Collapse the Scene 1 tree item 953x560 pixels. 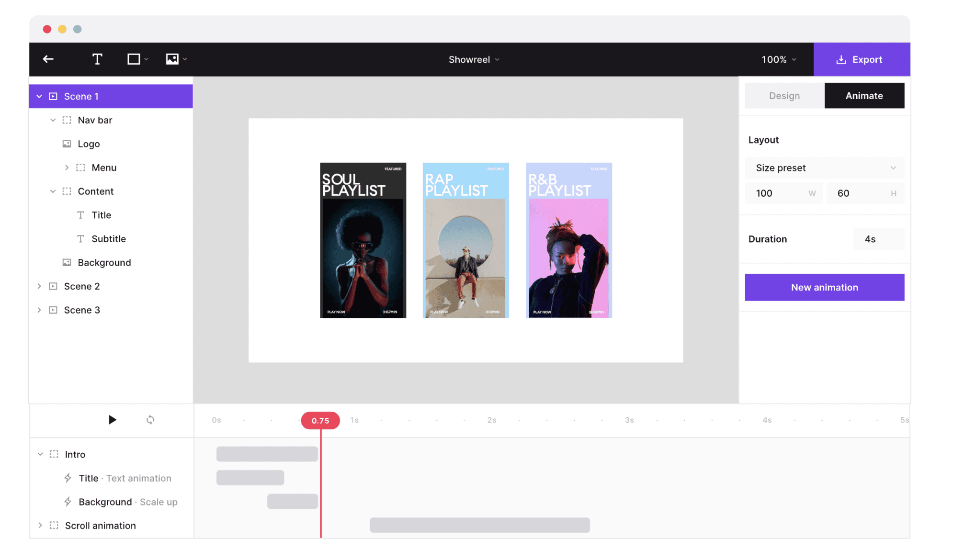click(x=39, y=97)
